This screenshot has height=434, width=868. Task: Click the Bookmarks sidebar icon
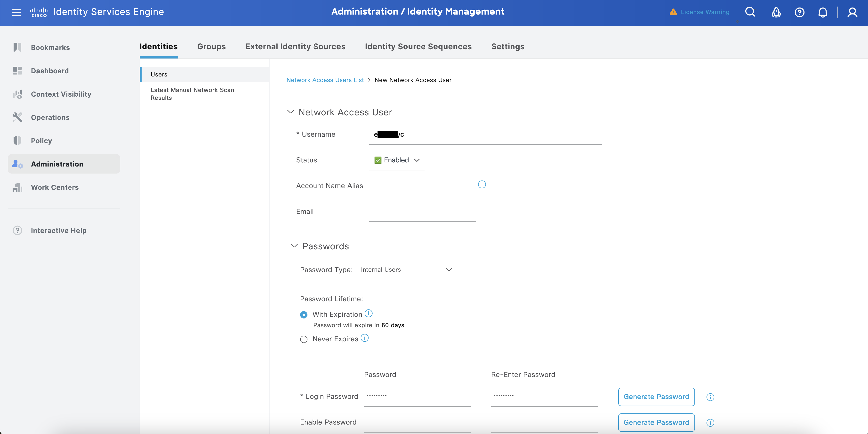(x=17, y=47)
